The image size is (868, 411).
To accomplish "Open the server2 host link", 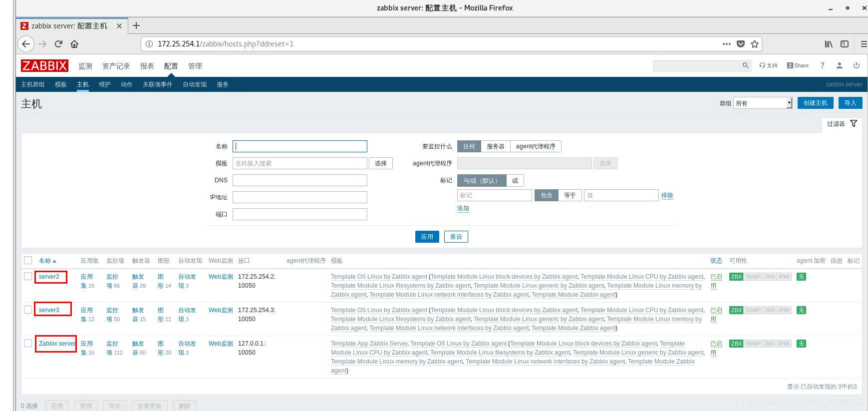I will (49, 277).
